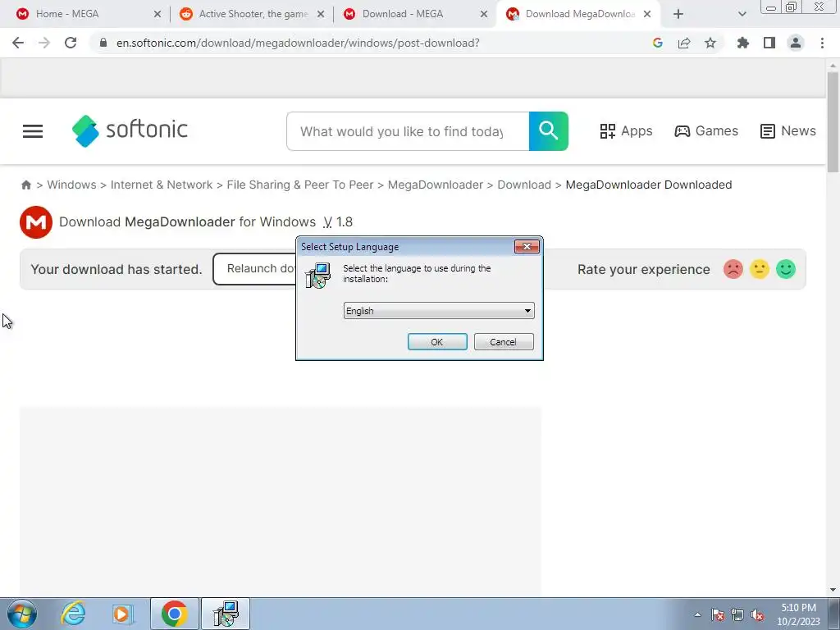Toggle the Chrome side panel

coord(769,43)
